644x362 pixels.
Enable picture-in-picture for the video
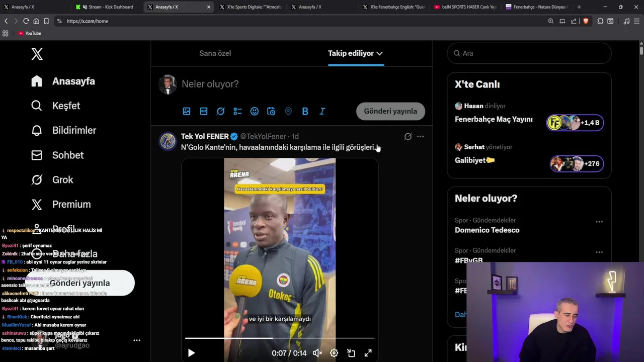(351, 353)
